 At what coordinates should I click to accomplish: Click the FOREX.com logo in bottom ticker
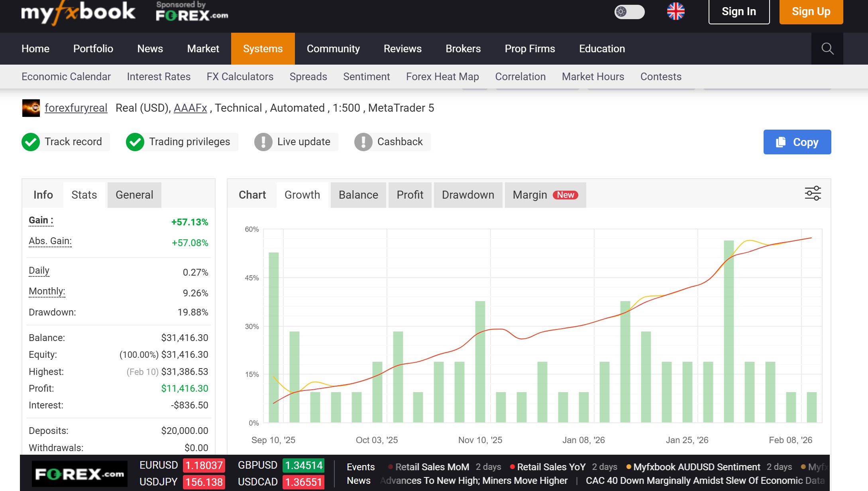pos(80,474)
